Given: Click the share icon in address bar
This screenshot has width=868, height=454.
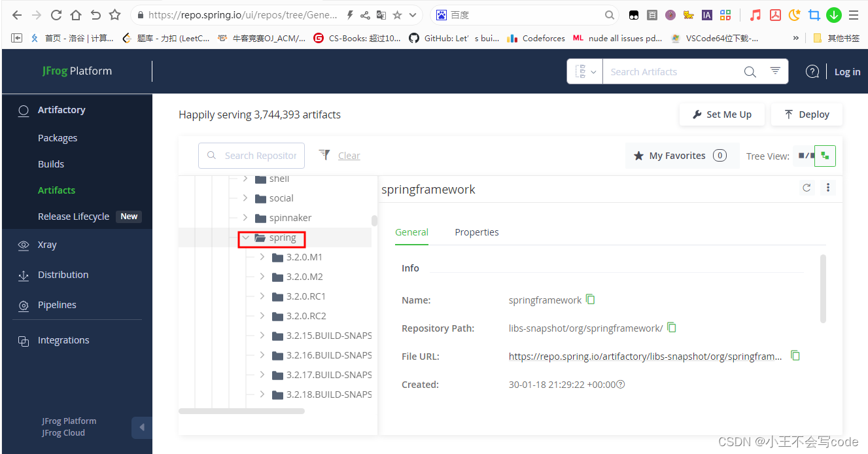Looking at the screenshot, I should [x=365, y=14].
